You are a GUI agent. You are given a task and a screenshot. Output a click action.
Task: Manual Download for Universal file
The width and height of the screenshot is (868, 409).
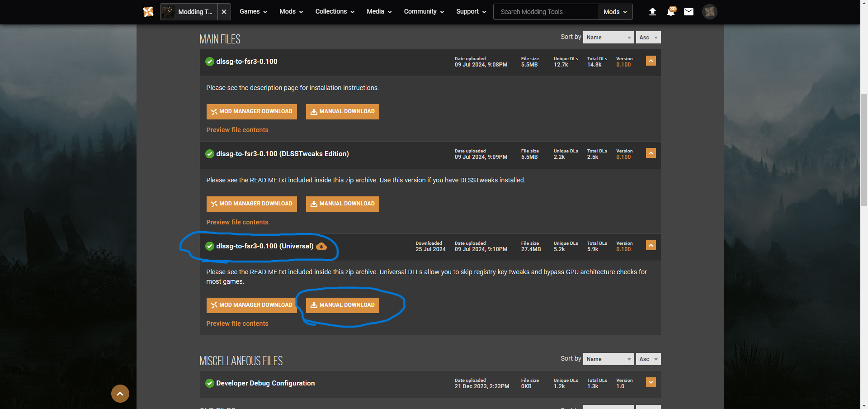(x=343, y=305)
